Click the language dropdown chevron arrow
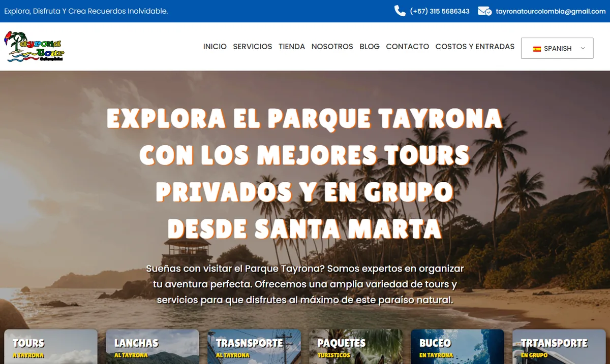Screen dimensions: 610x364 [583, 48]
